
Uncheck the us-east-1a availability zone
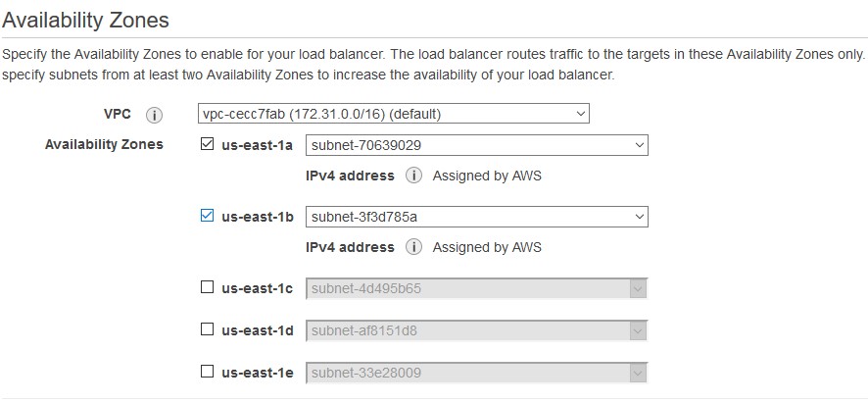(207, 145)
